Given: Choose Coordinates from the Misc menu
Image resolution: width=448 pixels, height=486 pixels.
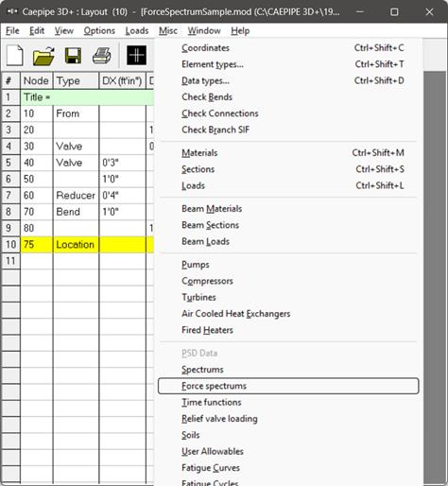Looking at the screenshot, I should [x=288, y=48].
